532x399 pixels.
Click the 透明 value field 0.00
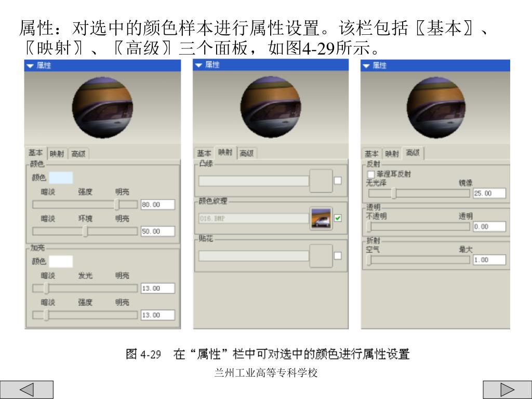(x=489, y=227)
